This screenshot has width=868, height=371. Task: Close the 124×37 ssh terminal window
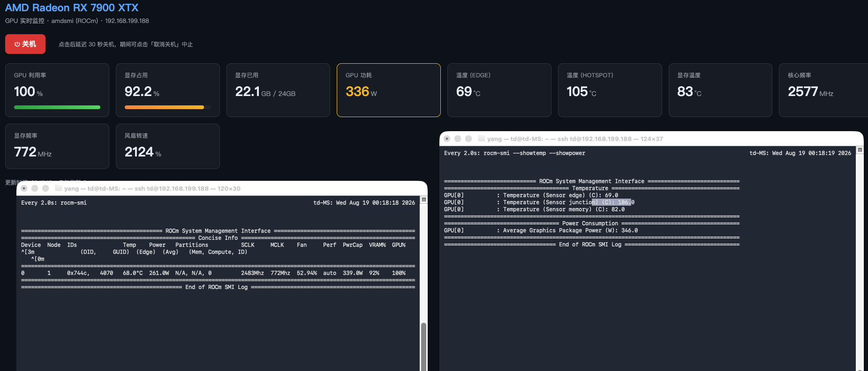(447, 139)
